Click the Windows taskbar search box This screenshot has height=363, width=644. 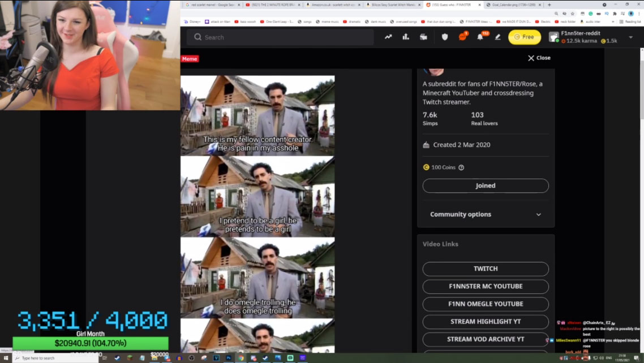pyautogui.click(x=55, y=358)
